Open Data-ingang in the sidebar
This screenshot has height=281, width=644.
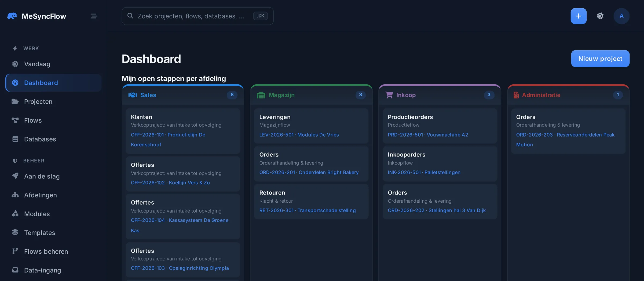pos(53,270)
